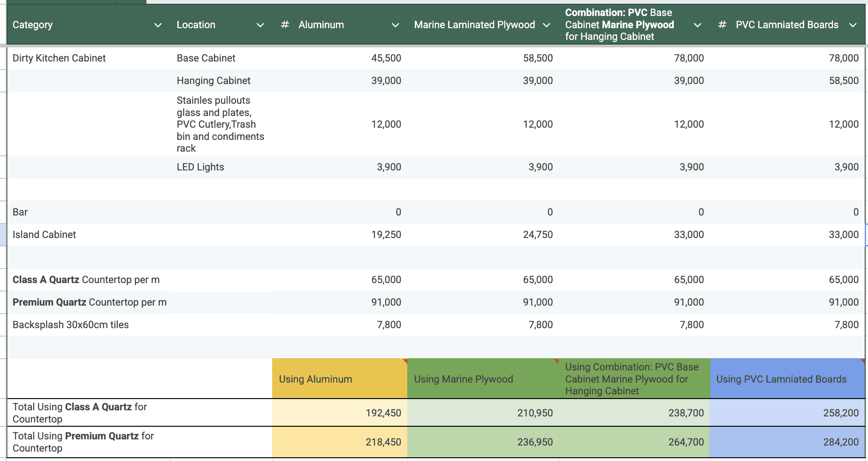Select the LED Lights cell
The height and width of the screenshot is (461, 868).
click(221, 167)
